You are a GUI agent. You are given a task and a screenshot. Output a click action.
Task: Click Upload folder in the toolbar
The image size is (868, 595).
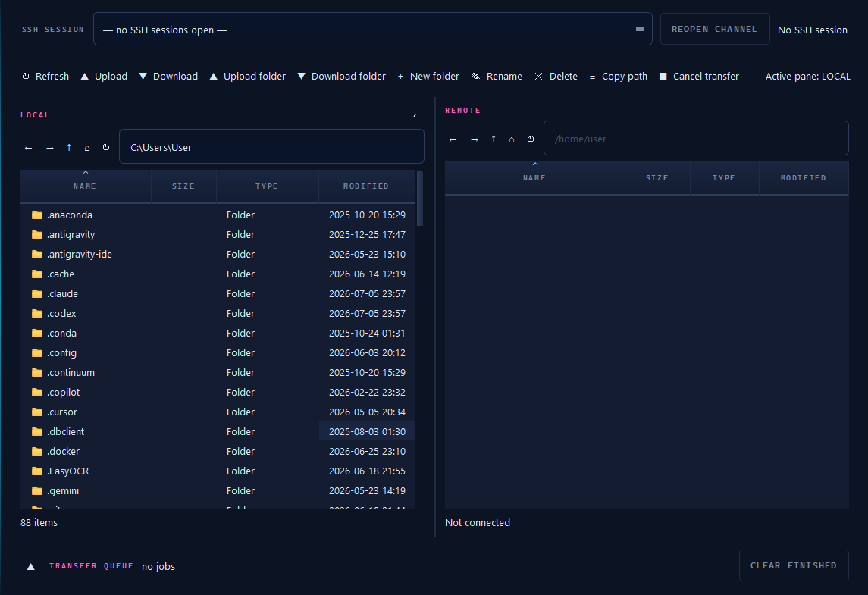click(x=247, y=77)
